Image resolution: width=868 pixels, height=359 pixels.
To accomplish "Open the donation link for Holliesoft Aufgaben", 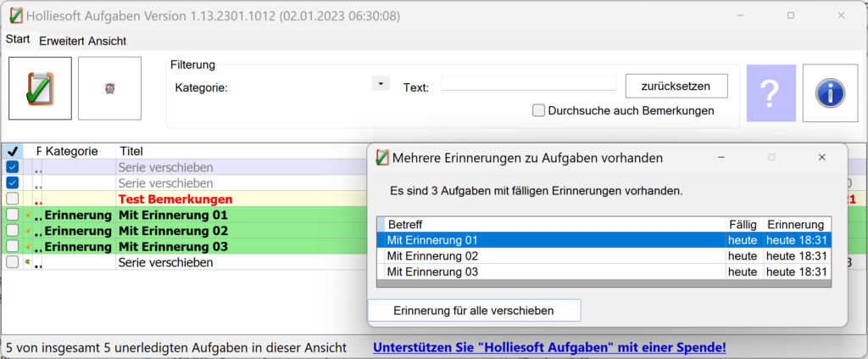I will click(549, 348).
